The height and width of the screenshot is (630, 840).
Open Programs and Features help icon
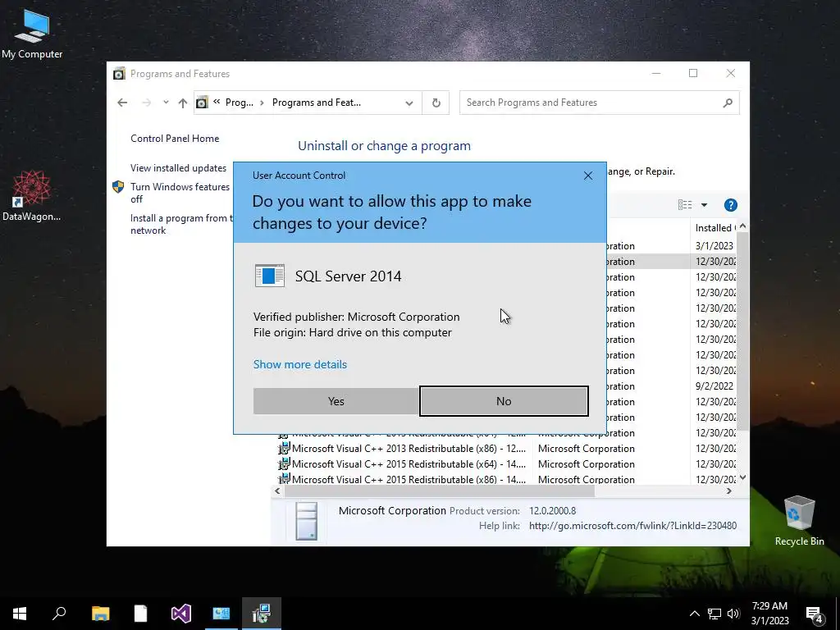pos(730,204)
